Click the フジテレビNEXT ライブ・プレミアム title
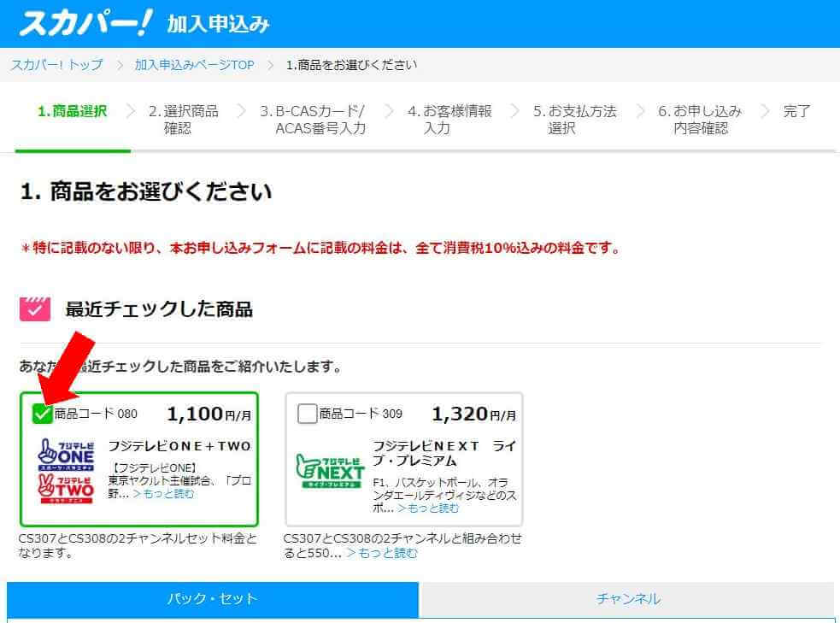 coord(444,453)
